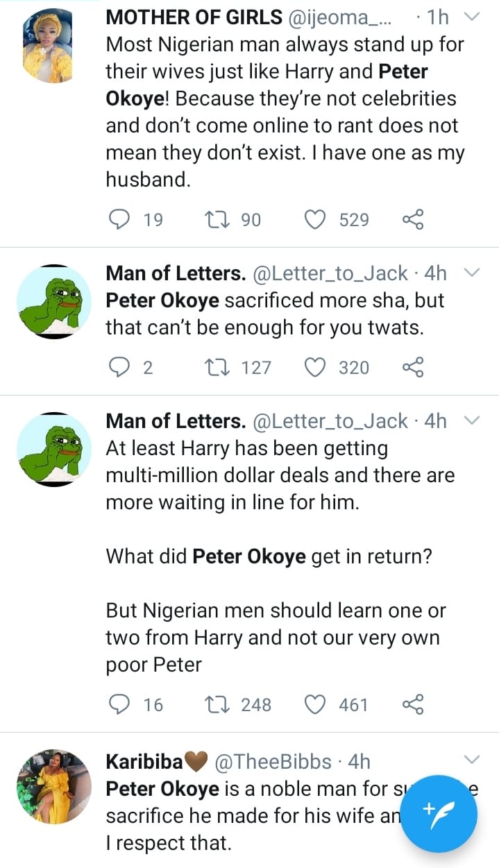Like the tweet with 529 likes
499x868 pixels.
pos(316,220)
